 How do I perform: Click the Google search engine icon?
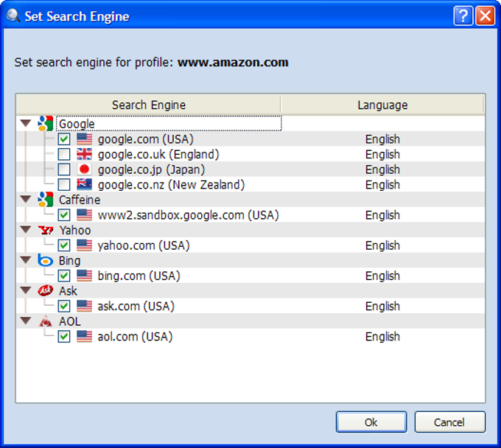click(x=46, y=124)
